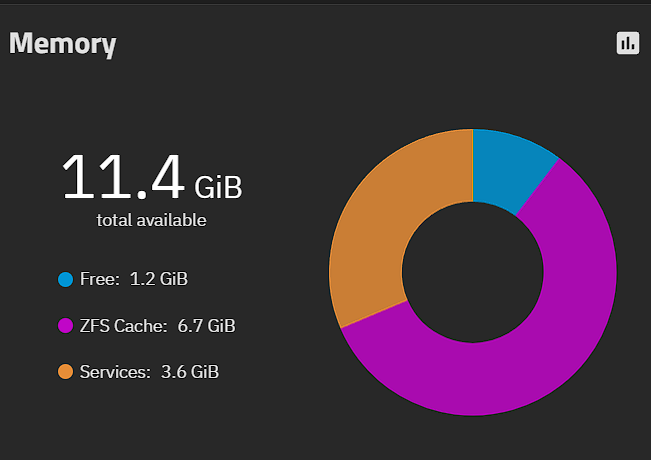Click the 1.2 GiB free value
651x460 pixels.
click(x=159, y=279)
